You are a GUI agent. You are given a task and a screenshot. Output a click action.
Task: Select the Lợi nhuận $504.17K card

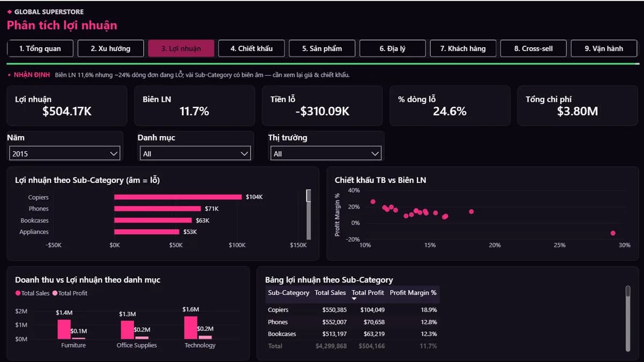[67, 106]
